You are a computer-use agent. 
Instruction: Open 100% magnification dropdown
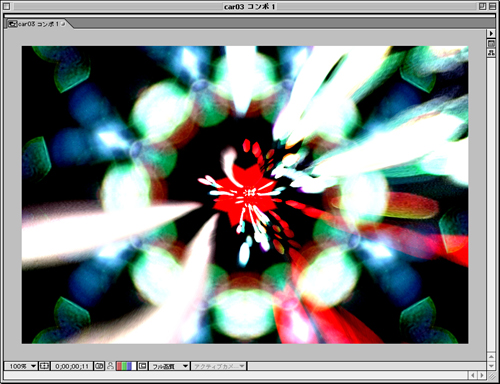click(21, 366)
